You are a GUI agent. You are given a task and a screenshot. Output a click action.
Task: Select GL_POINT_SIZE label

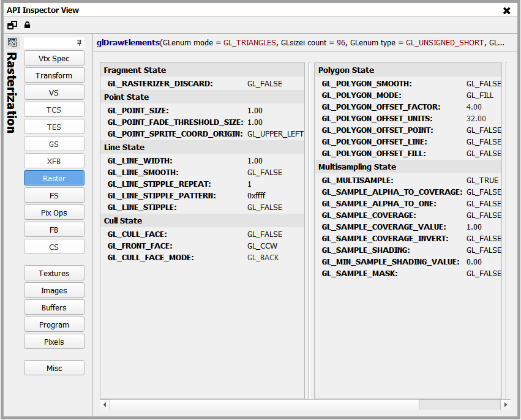tap(138, 111)
